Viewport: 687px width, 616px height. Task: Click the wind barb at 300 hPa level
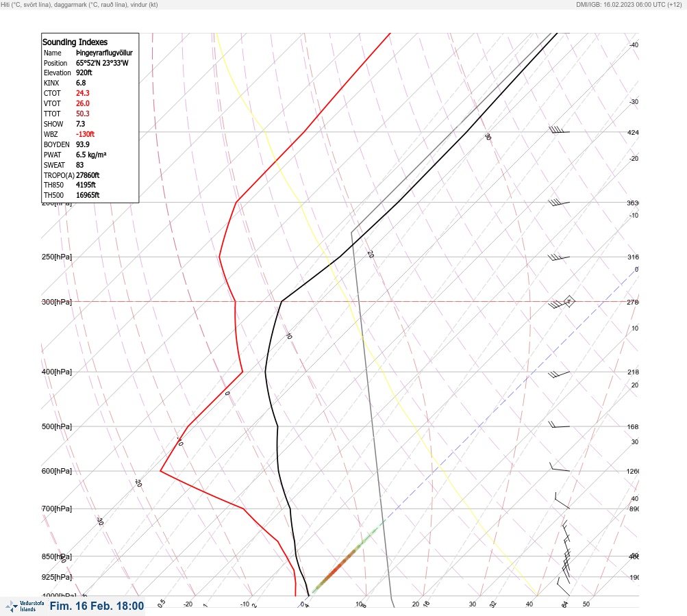(x=562, y=303)
